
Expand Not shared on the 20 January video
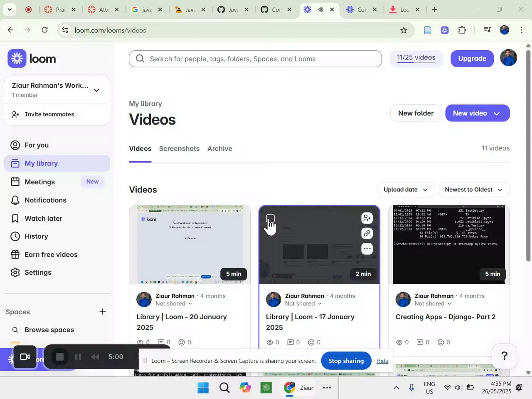(174, 304)
